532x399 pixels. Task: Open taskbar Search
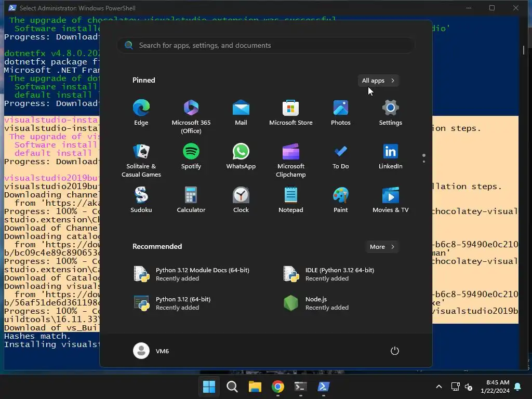click(232, 387)
